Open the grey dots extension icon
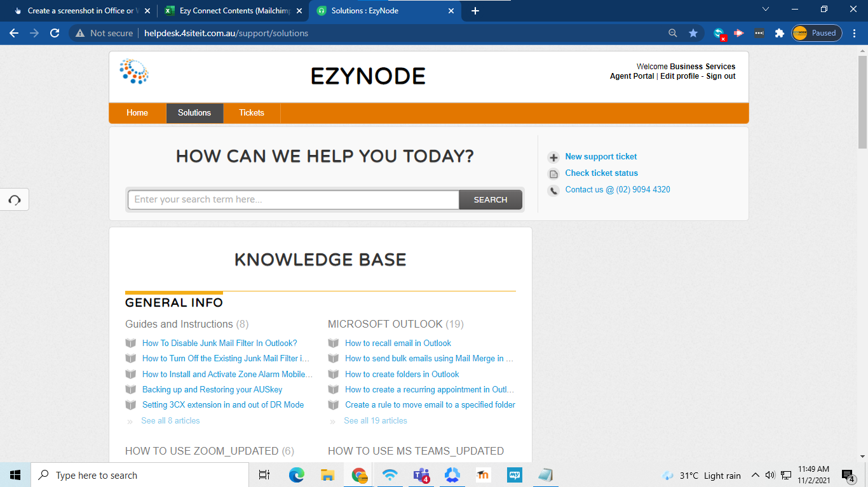This screenshot has height=487, width=868. point(759,33)
